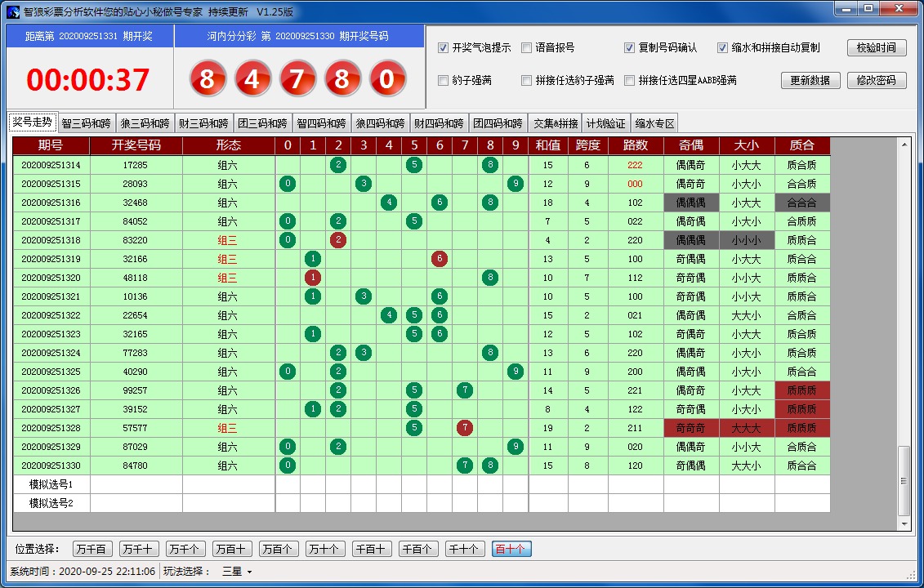Choose the 万千百 position button
The width and height of the screenshot is (924, 588).
pyautogui.click(x=92, y=550)
